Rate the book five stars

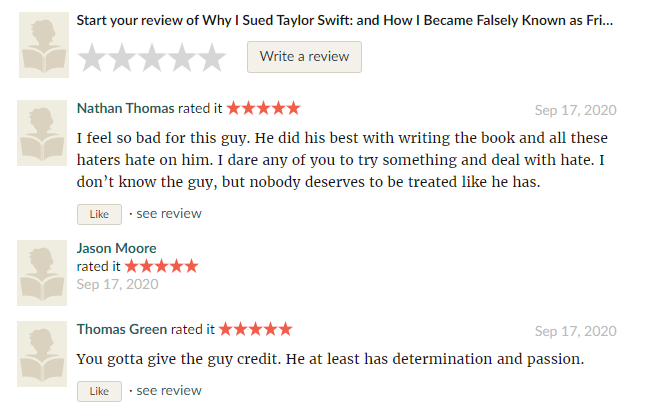point(212,58)
